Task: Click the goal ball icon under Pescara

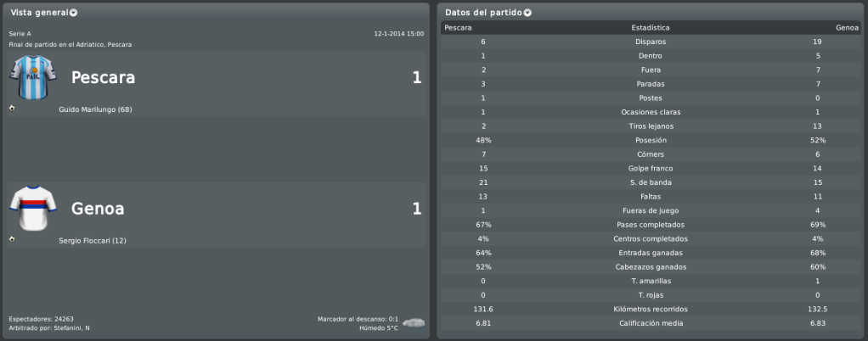Action: pyautogui.click(x=12, y=108)
